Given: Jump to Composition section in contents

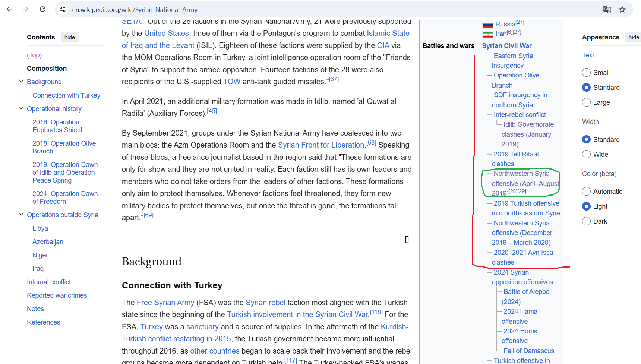Looking at the screenshot, I should [x=47, y=69].
